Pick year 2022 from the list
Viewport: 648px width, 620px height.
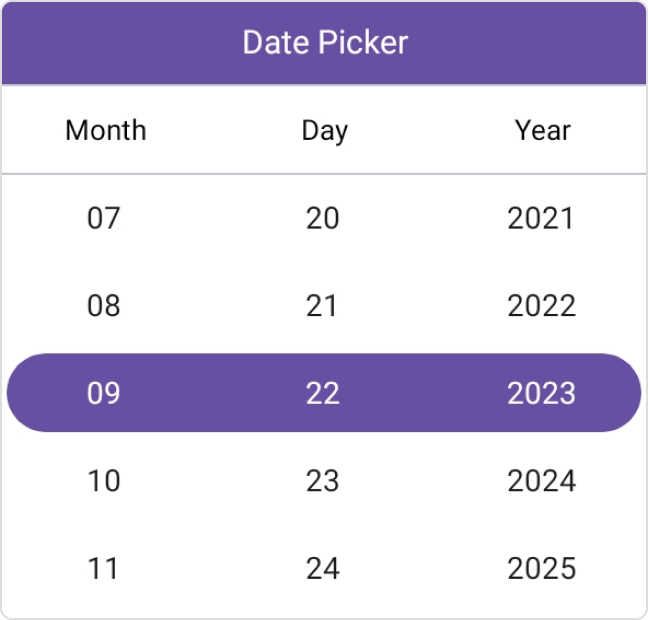(541, 306)
